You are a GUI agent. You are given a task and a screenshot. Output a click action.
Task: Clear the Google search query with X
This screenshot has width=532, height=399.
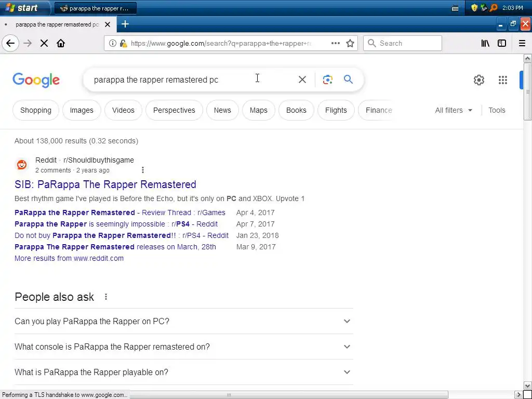coord(302,79)
